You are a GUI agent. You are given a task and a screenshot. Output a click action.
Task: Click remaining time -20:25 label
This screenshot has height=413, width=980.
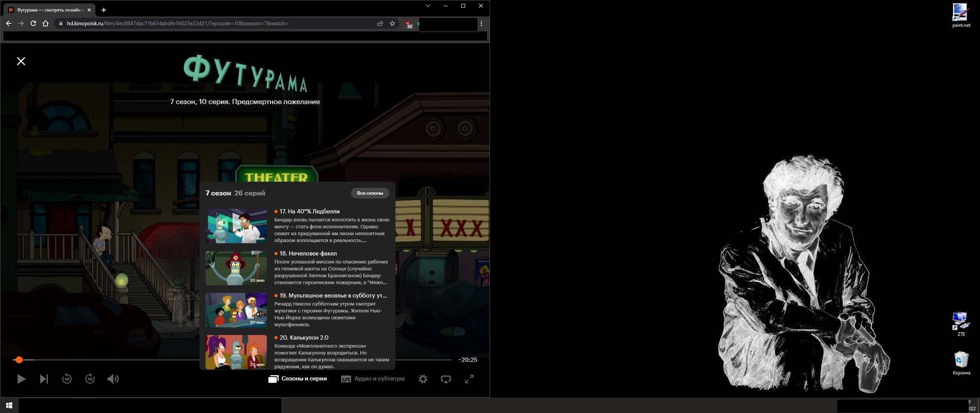pyautogui.click(x=468, y=360)
